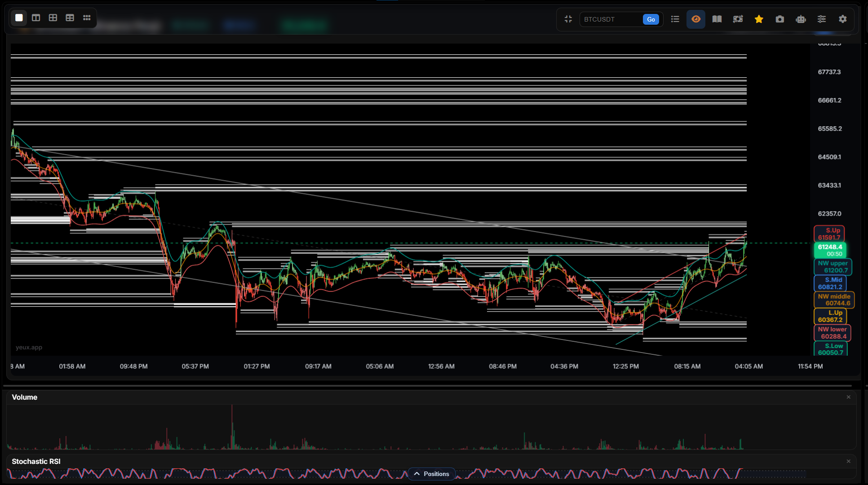Click the exit fullscreen collapse icon
Screen dimensions: 868x485
coord(568,19)
